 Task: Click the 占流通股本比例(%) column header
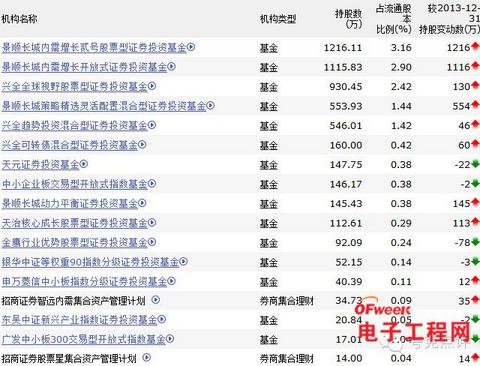pyautogui.click(x=394, y=19)
